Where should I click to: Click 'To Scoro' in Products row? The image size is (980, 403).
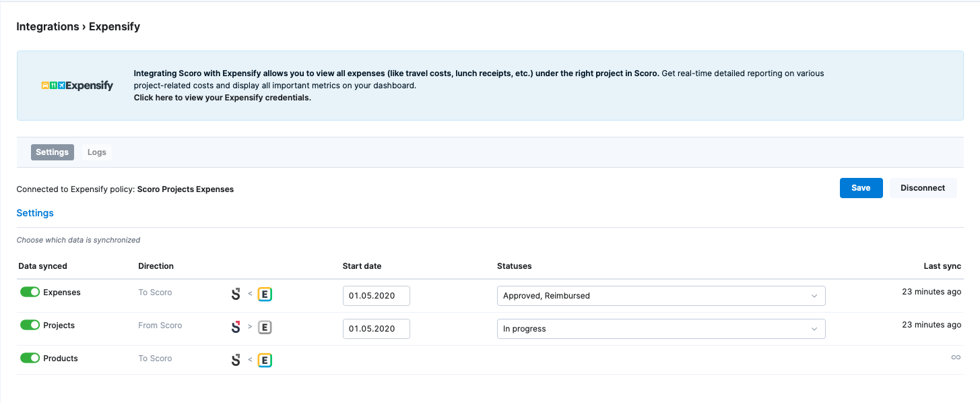(155, 359)
